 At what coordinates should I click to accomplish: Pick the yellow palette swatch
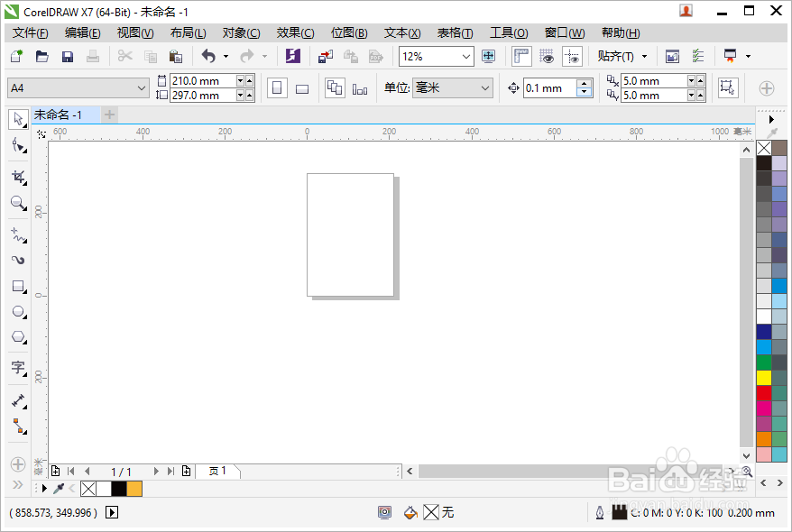point(764,378)
